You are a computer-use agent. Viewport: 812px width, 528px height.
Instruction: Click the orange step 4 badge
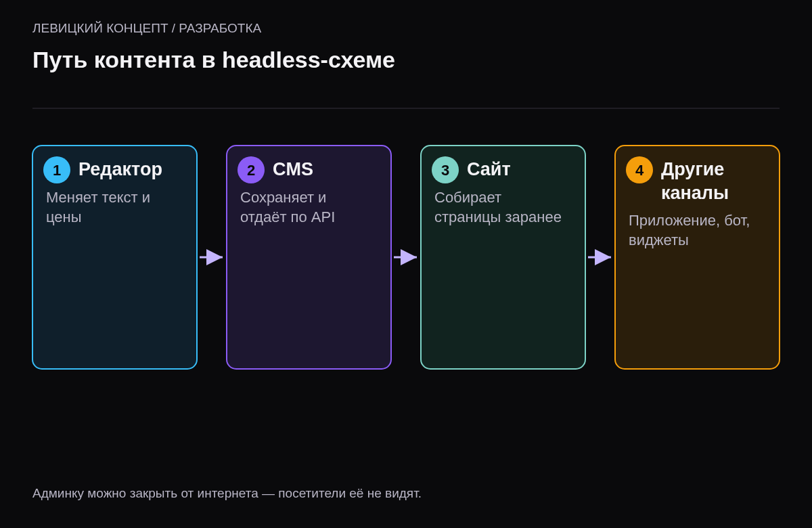pos(639,170)
